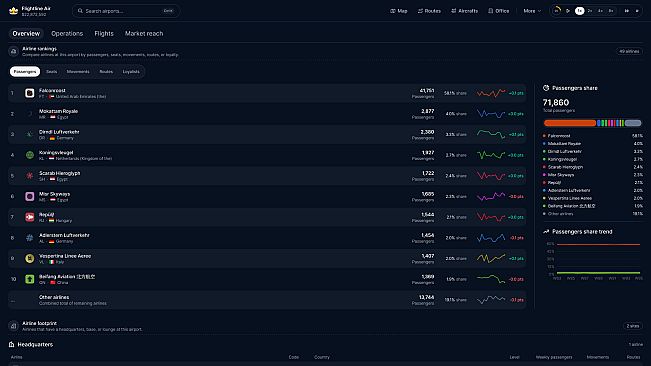
Task: Switch to the Market reach tab
Action: pyautogui.click(x=144, y=33)
